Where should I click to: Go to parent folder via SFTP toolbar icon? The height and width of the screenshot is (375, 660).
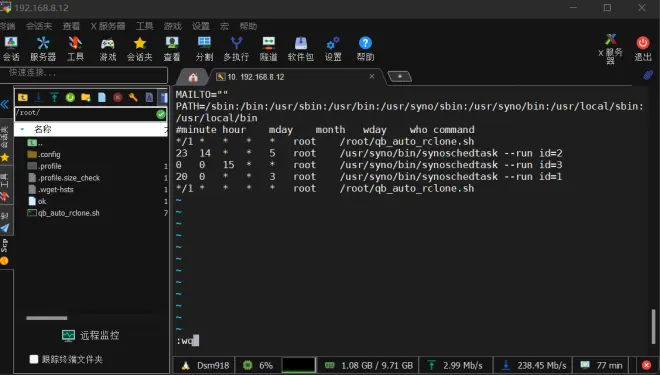coord(23,97)
